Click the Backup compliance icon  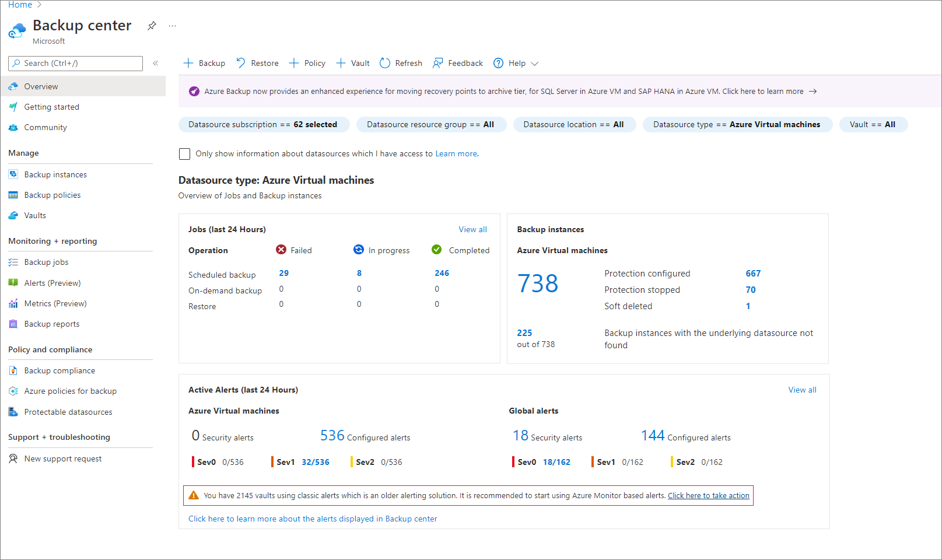(13, 370)
